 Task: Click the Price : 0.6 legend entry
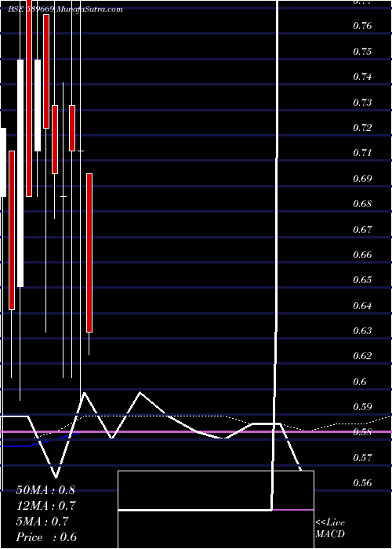tap(46, 537)
